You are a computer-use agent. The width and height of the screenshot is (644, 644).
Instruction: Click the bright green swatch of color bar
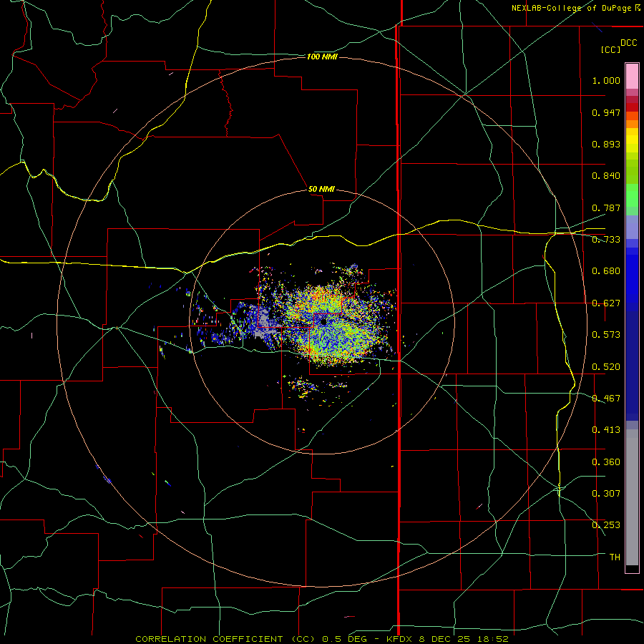tap(632, 195)
